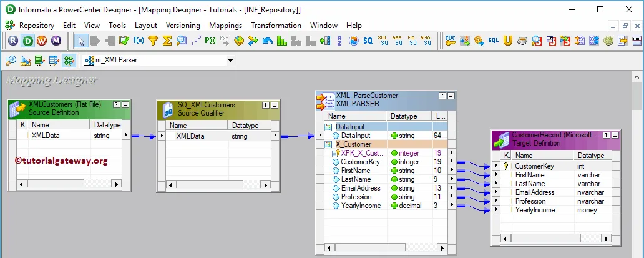The image size is (644, 258).
Task: Switch to Designer via the D icon
Action: (x=27, y=41)
